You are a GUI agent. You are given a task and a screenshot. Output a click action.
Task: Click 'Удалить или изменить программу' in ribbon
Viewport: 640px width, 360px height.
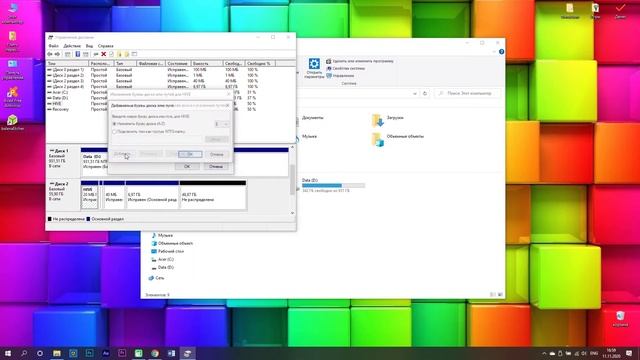pyautogui.click(x=360, y=61)
